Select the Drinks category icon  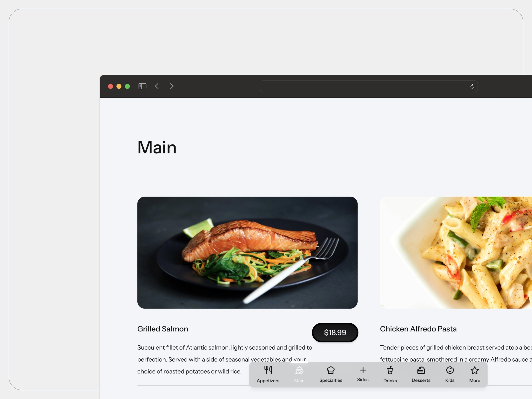click(390, 370)
